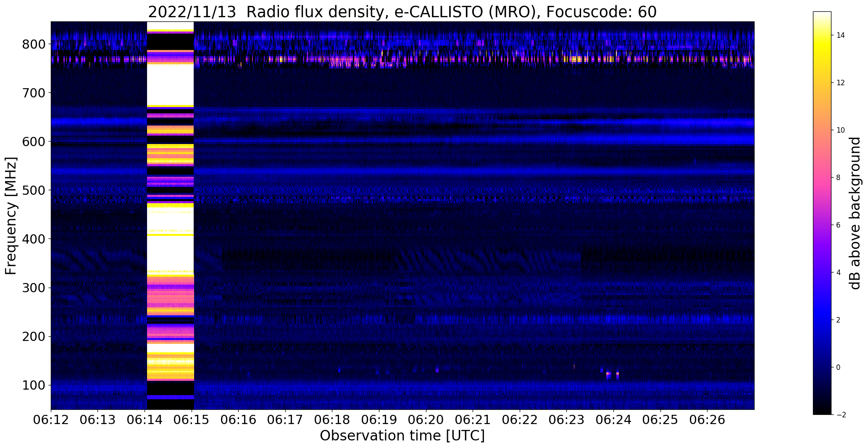Click the 06:14 time tick label
The height and width of the screenshot is (448, 868).
tap(145, 419)
